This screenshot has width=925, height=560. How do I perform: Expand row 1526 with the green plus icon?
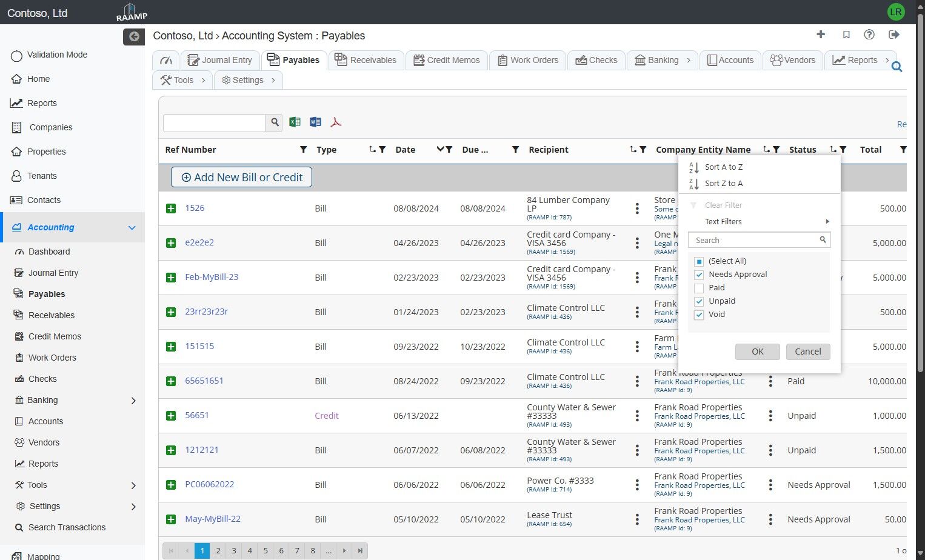(171, 208)
